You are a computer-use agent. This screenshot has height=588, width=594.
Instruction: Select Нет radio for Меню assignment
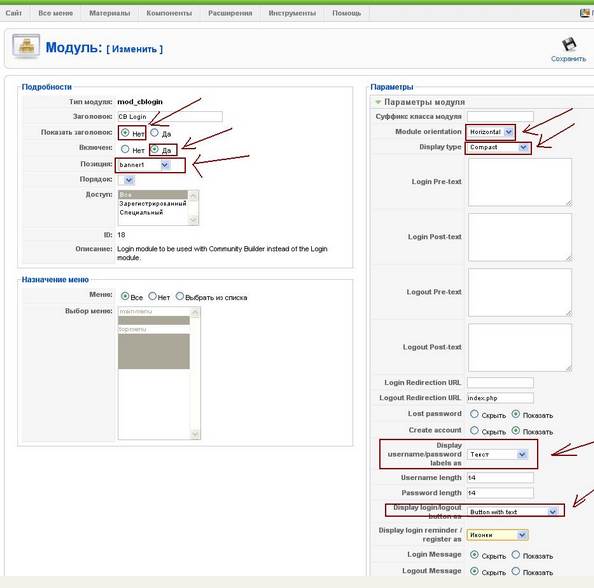(x=152, y=296)
